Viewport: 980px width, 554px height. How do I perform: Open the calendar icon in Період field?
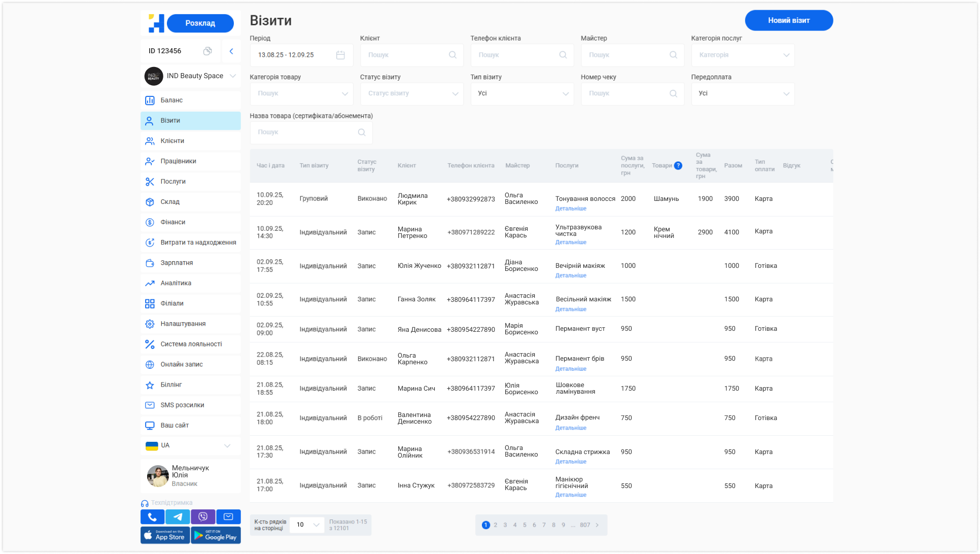(340, 55)
